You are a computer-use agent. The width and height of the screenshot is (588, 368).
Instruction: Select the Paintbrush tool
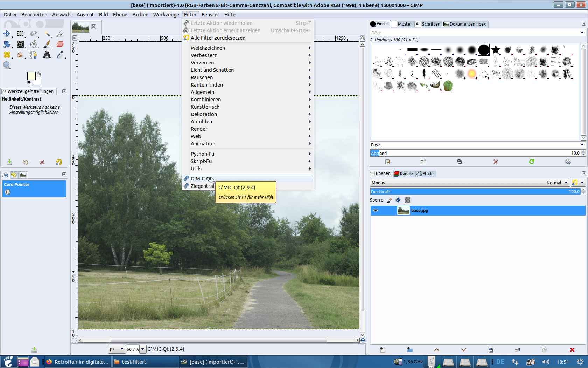tap(47, 44)
